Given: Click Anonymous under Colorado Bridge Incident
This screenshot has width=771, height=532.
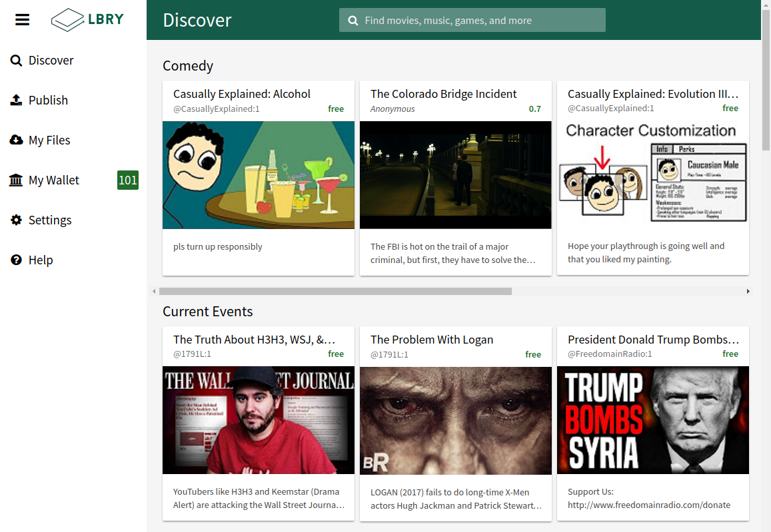Looking at the screenshot, I should pyautogui.click(x=392, y=109).
